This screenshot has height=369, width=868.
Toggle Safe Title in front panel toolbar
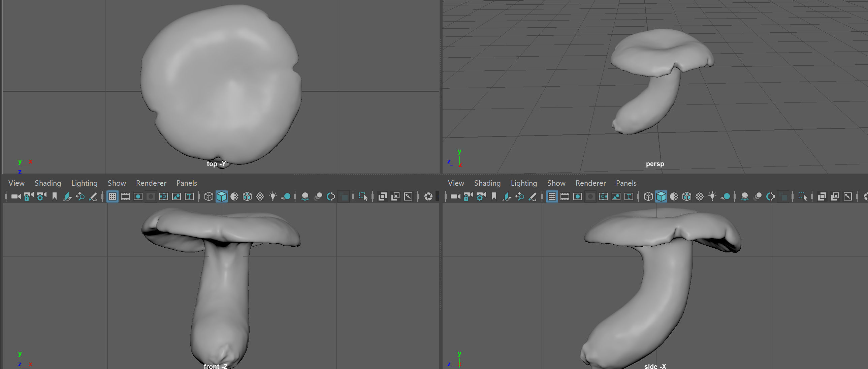[189, 196]
